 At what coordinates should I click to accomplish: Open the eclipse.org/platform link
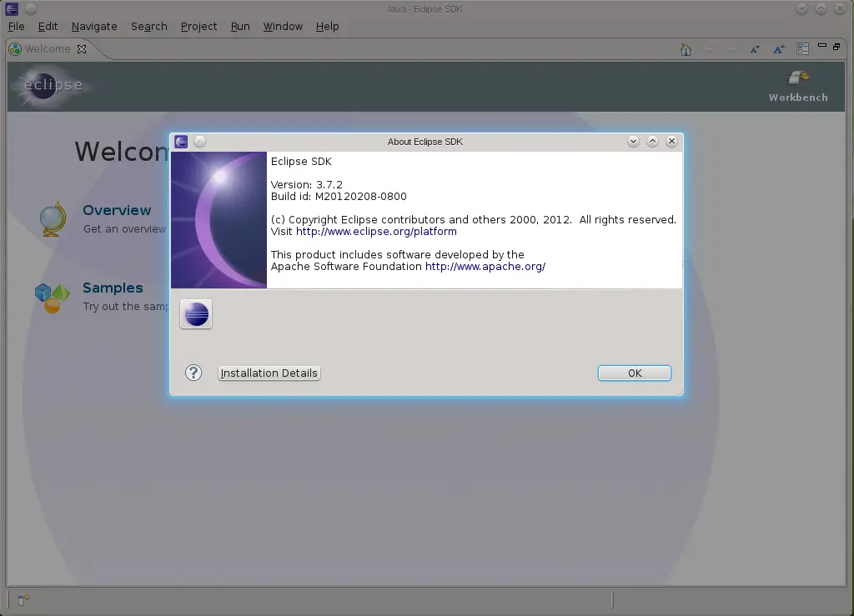(376, 231)
